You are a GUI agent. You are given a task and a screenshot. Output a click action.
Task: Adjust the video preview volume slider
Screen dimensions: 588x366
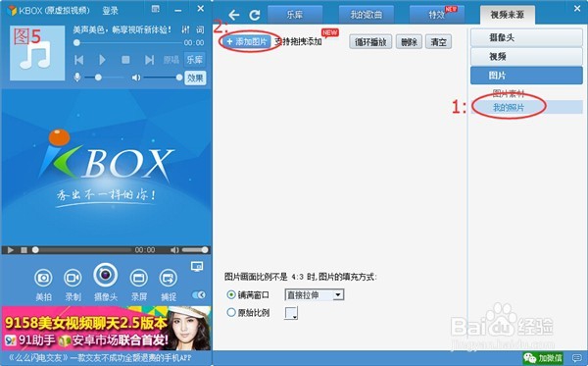pos(195,250)
